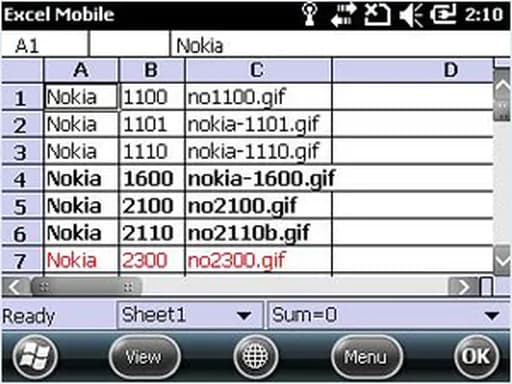Tap the on-screen keyboard globe icon
Screen dimensions: 512x384
pos(255,356)
